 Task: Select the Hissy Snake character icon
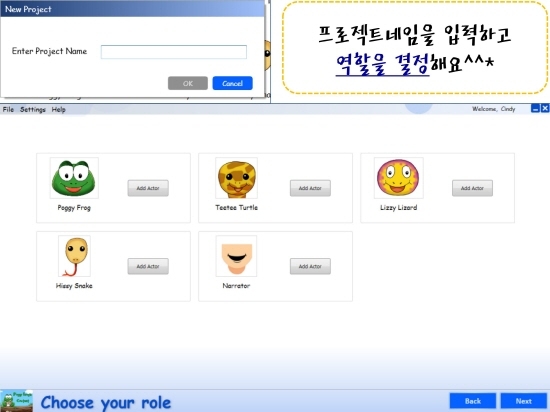[74, 256]
